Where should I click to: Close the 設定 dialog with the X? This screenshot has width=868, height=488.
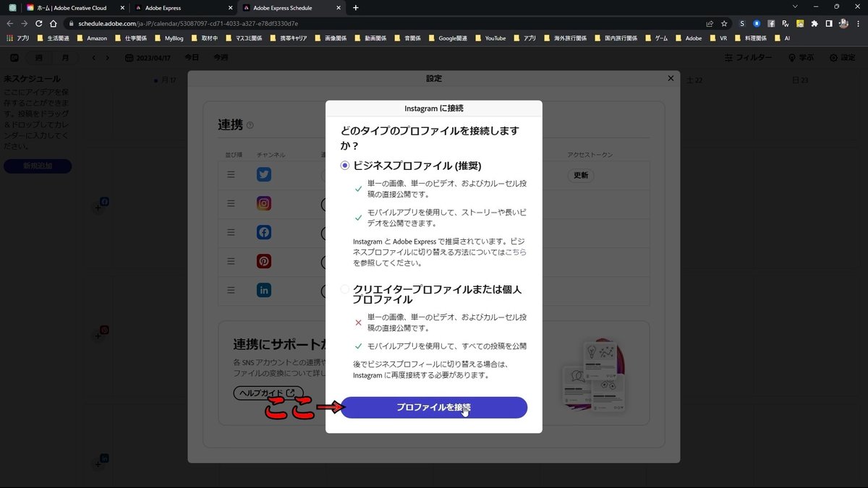pos(671,78)
